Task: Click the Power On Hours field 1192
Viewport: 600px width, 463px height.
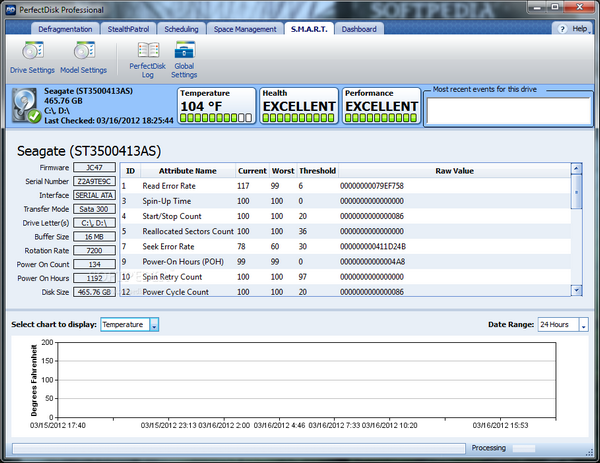Action: 94,278
